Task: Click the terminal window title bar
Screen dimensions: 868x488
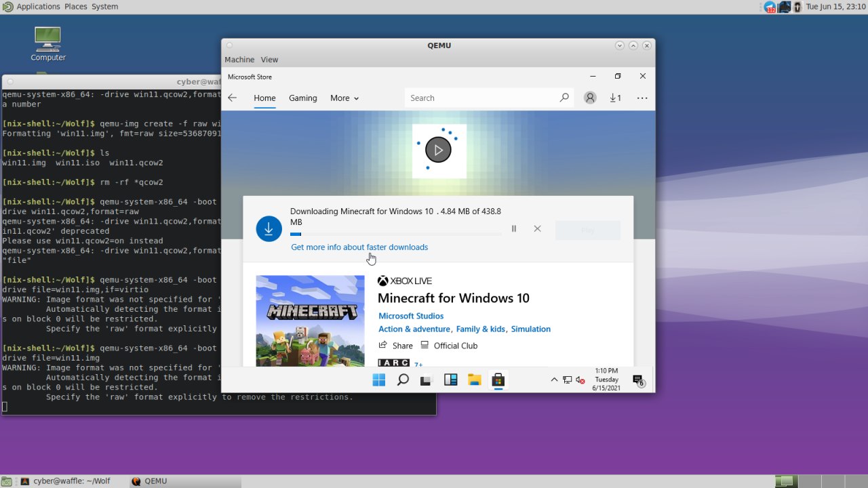Action: coord(112,81)
